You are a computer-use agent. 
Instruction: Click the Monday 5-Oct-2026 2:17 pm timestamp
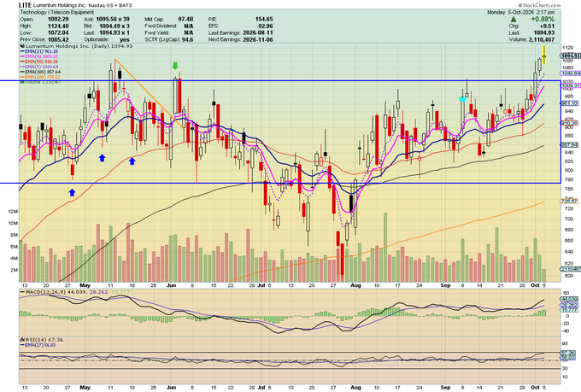tap(520, 12)
